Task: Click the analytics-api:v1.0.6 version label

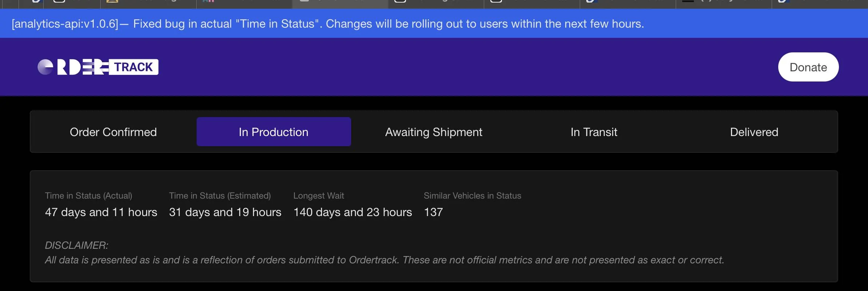Action: (x=65, y=24)
